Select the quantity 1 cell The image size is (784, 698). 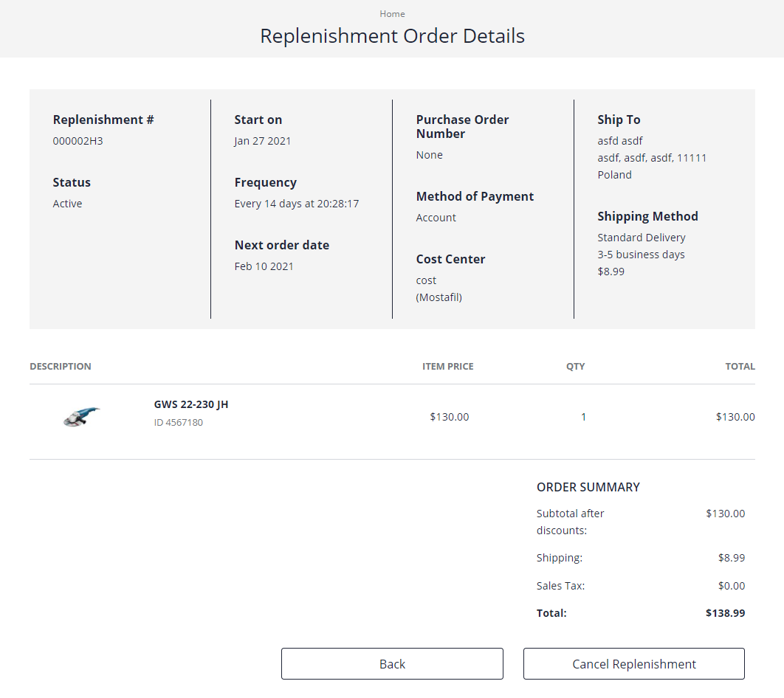pos(583,417)
